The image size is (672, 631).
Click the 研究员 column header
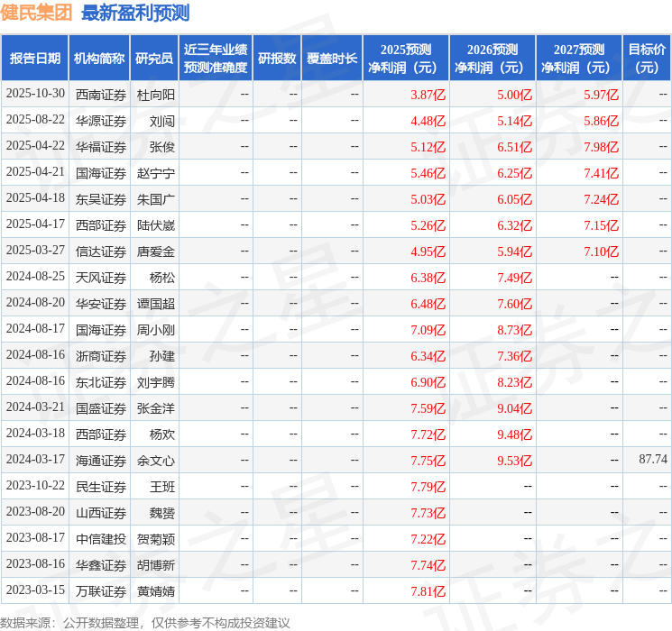(153, 59)
